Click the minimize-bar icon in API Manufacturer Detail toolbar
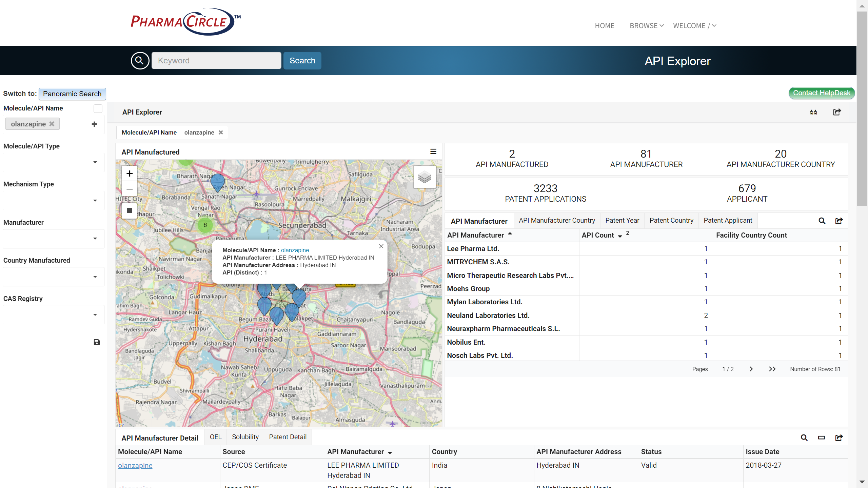 [x=821, y=438]
